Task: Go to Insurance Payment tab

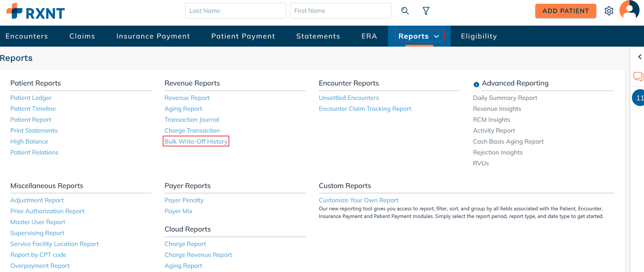Action: (x=153, y=36)
